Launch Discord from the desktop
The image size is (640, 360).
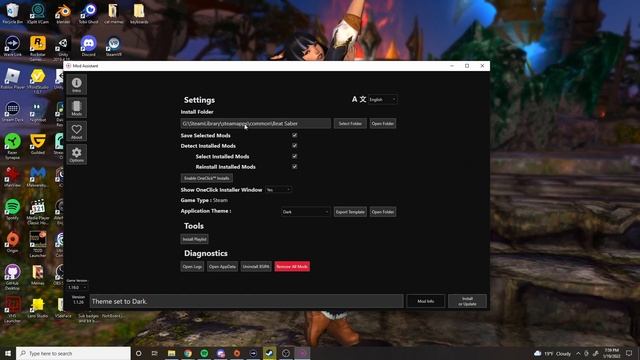tap(88, 46)
